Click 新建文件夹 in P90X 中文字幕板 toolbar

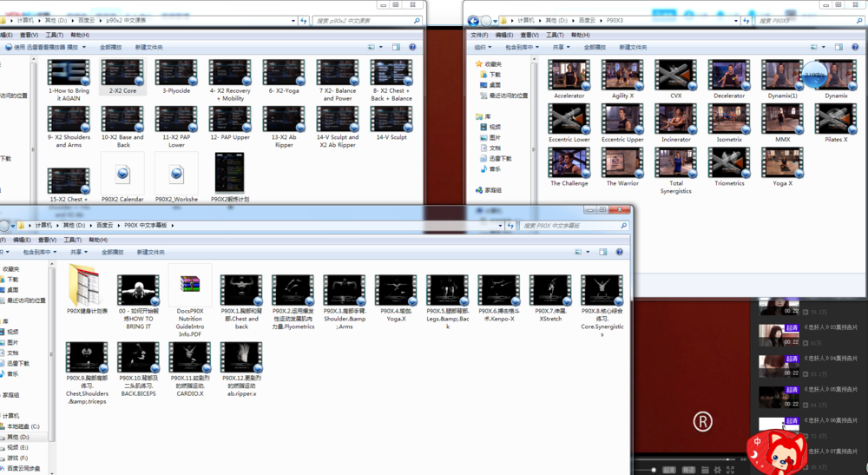pyautogui.click(x=150, y=252)
